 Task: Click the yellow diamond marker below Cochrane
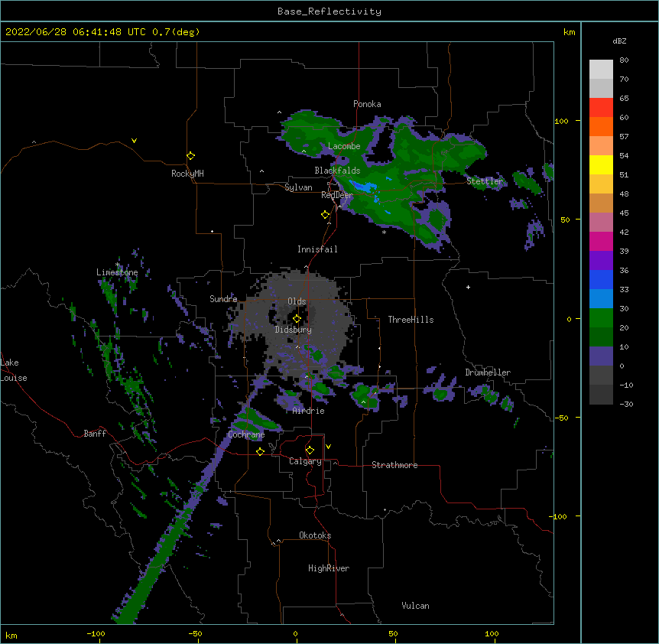[x=260, y=451]
